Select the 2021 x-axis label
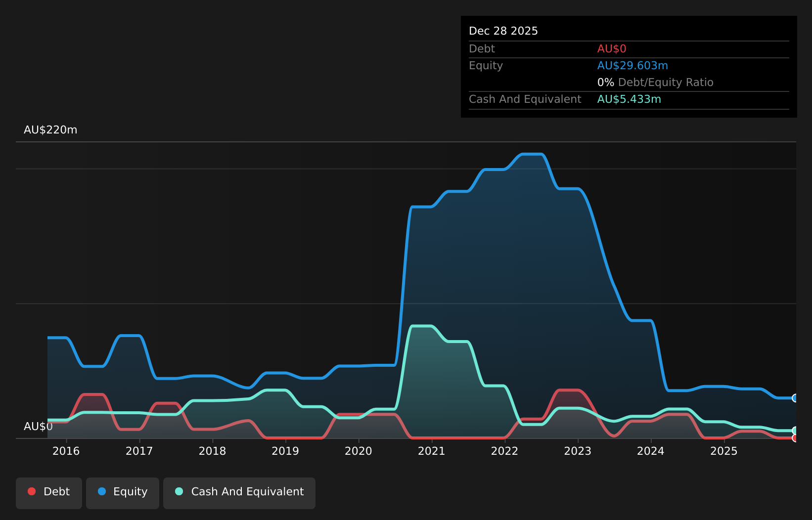Viewport: 812px width, 520px height. pos(432,451)
